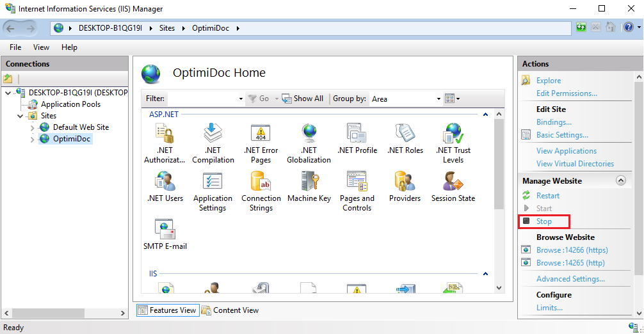The image size is (644, 334).
Task: Collapse the ASP.NET group
Action: 485,115
